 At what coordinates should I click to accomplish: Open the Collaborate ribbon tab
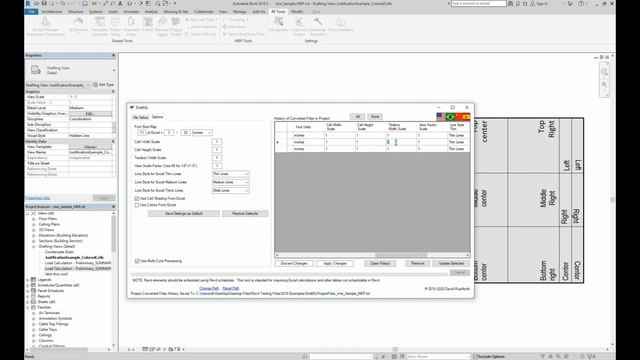204,12
